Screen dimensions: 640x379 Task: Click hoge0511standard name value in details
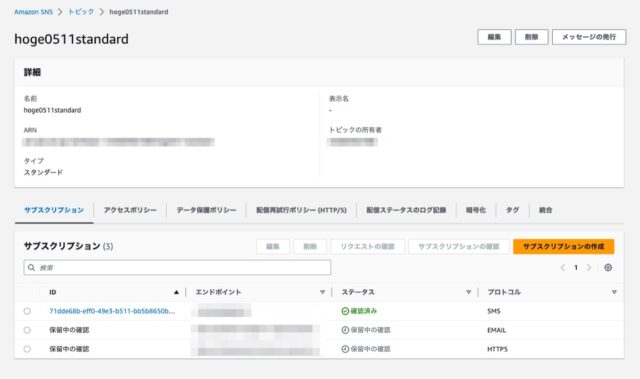pyautogui.click(x=52, y=110)
